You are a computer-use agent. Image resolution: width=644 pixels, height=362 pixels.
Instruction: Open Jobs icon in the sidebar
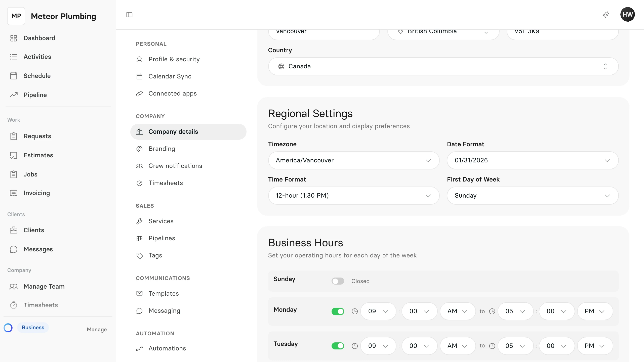click(14, 174)
